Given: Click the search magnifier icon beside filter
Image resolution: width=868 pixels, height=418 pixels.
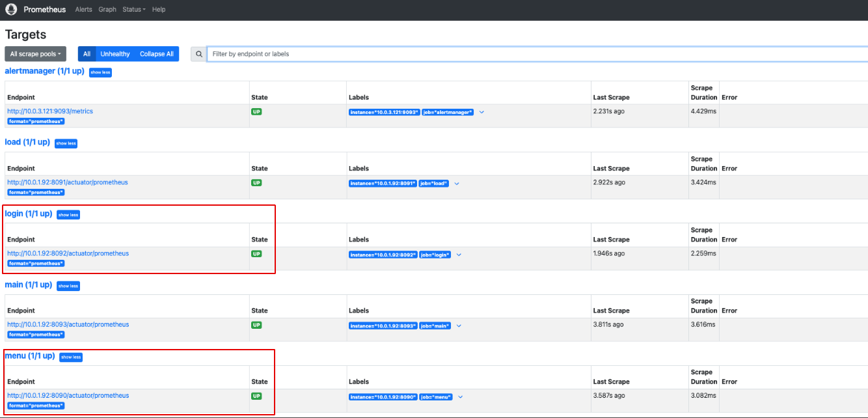Looking at the screenshot, I should point(198,54).
